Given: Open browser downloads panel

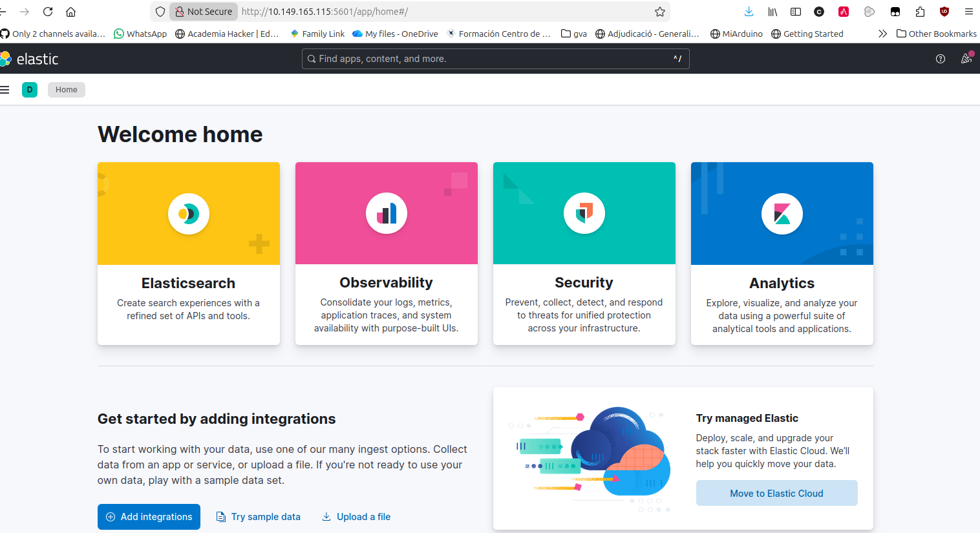Looking at the screenshot, I should coord(749,12).
